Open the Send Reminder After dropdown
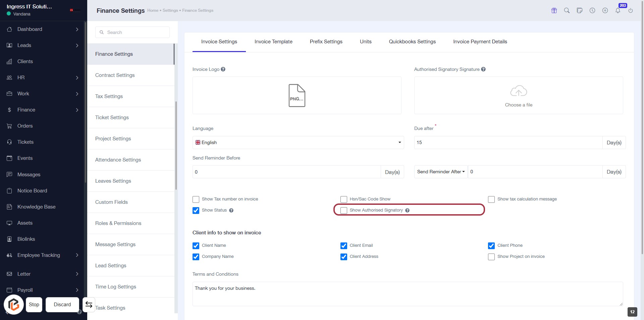Screen dimensions: 644x320 441,172
